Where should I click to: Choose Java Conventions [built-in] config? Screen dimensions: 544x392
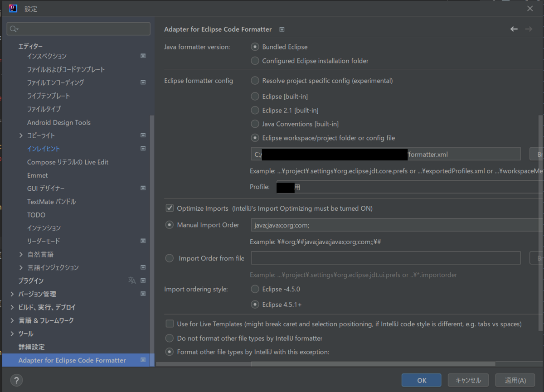tap(255, 124)
